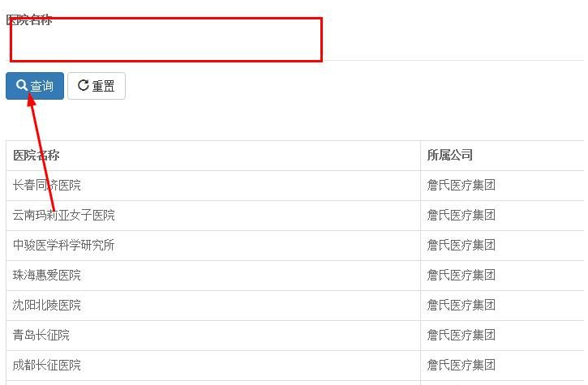The height and width of the screenshot is (385, 588).
Task: Focus the 医院名称 search input field
Action: click(166, 41)
